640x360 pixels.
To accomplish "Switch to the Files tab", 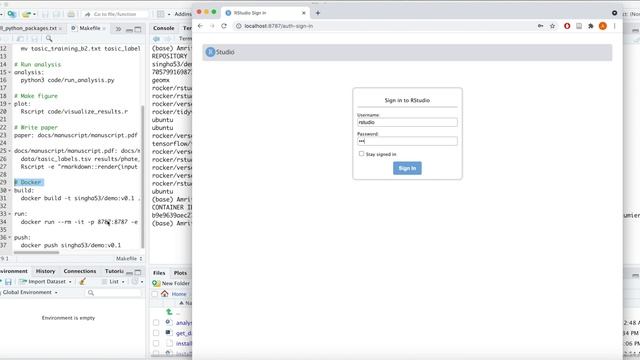I will (x=159, y=273).
